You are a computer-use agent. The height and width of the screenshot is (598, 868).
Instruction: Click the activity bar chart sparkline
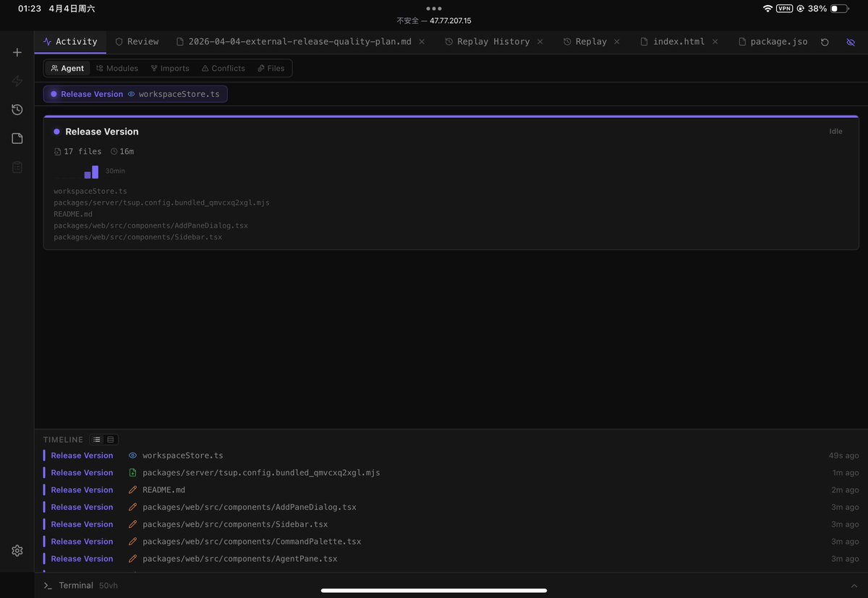(x=76, y=172)
